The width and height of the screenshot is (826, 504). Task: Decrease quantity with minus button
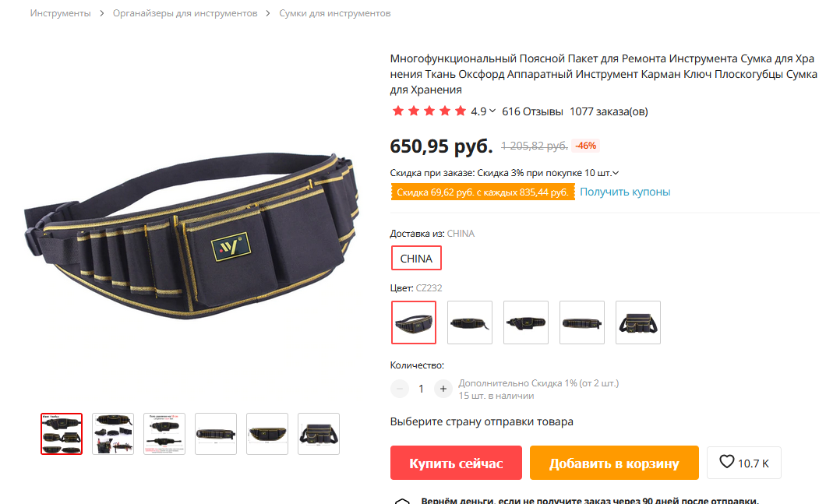(399, 389)
